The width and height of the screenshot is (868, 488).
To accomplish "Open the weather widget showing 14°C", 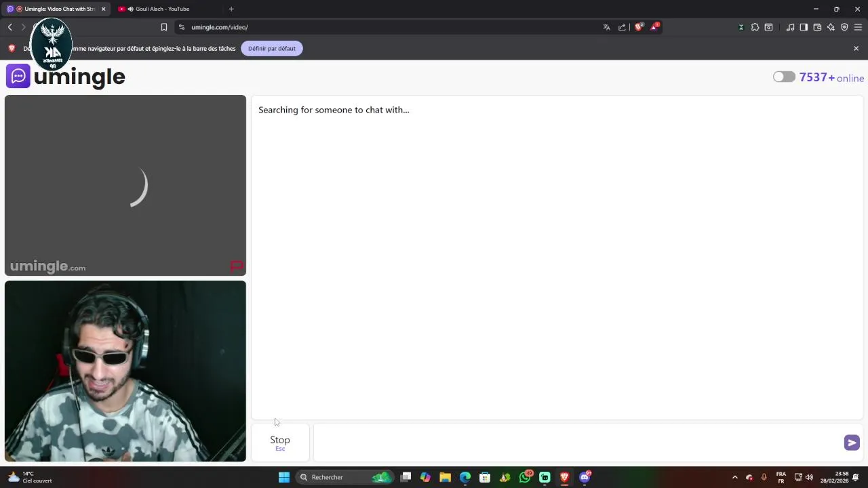I will pyautogui.click(x=30, y=477).
